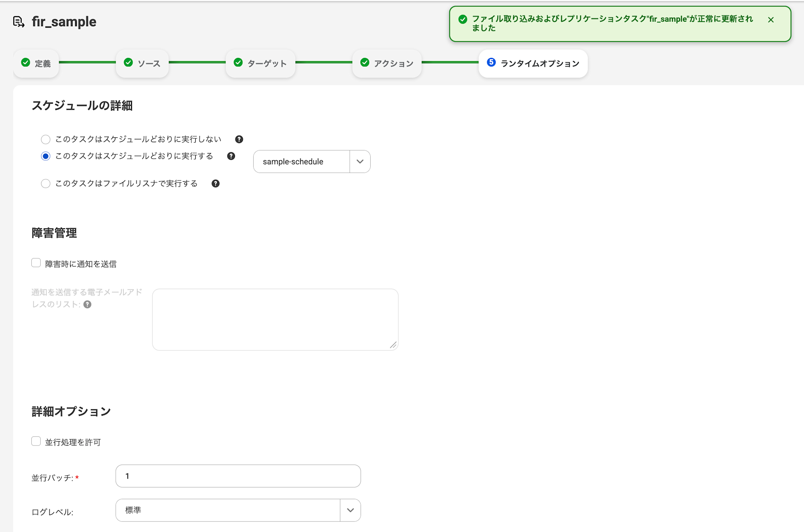Click help icon beside 'スケジュールどおりに実行する'
The image size is (804, 532).
(231, 156)
